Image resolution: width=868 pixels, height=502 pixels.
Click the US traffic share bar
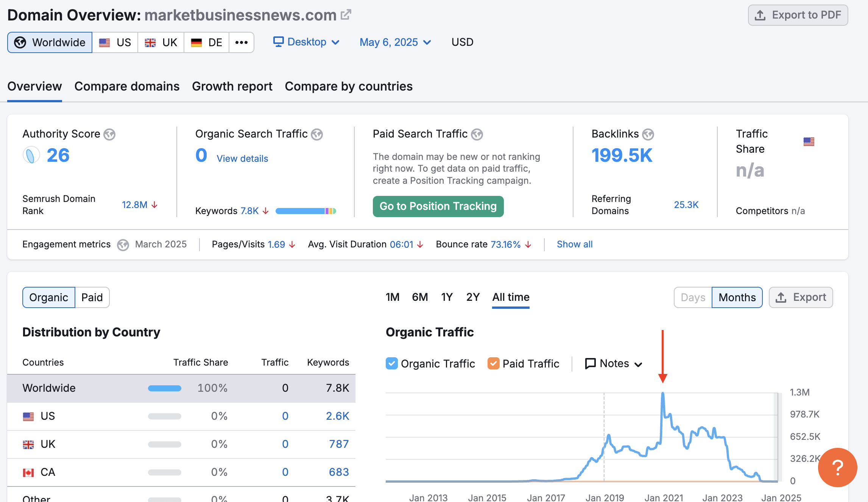click(x=165, y=416)
